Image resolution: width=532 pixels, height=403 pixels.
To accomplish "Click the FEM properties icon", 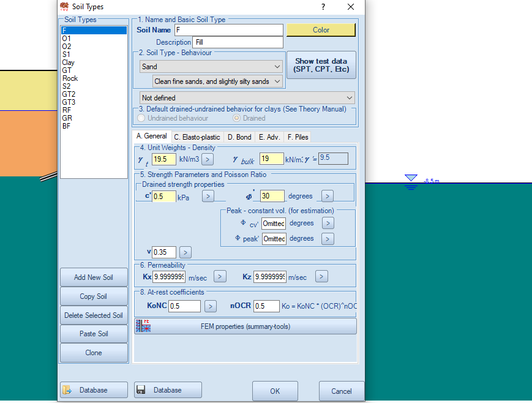I will coord(143,326).
